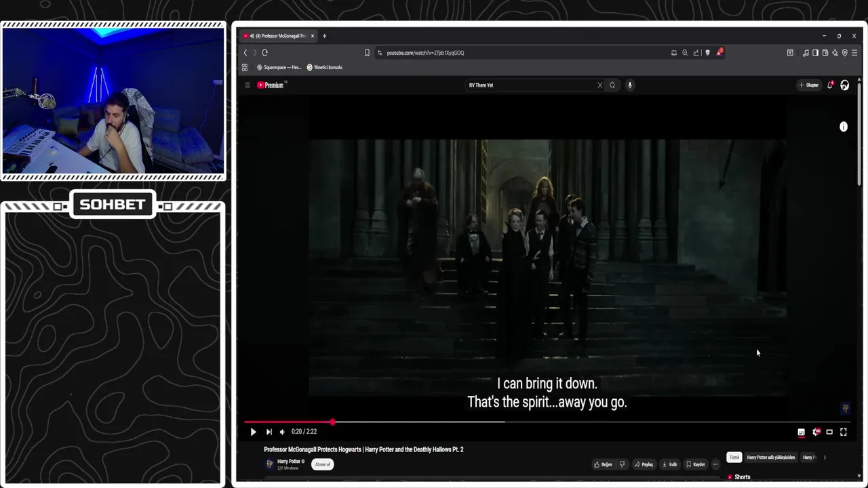Bookmark this page from the address bar
The image size is (868, 488).
click(x=367, y=53)
